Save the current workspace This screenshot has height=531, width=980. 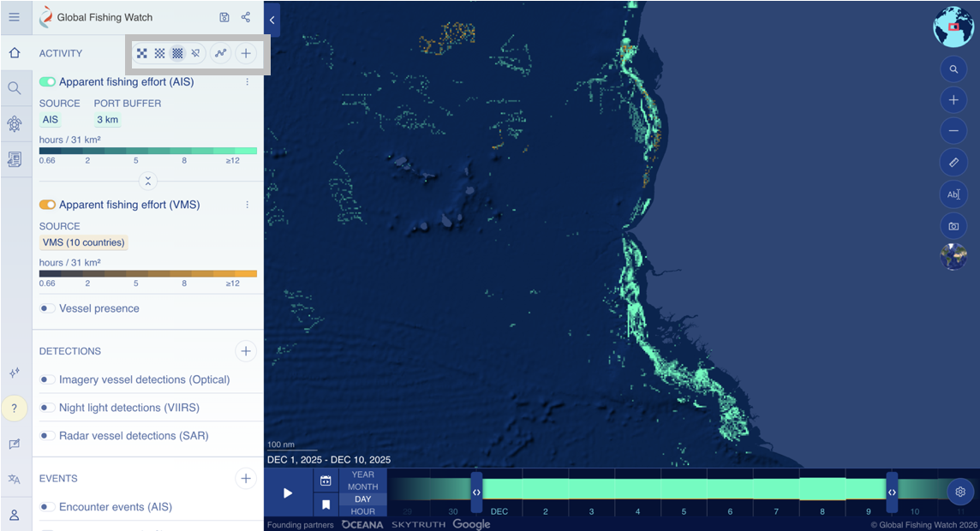coord(224,17)
